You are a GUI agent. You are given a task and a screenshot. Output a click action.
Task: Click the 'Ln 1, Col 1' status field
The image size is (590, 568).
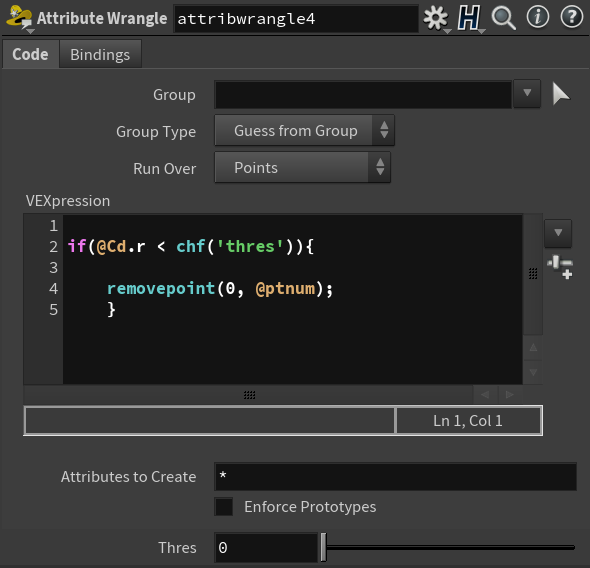(468, 421)
